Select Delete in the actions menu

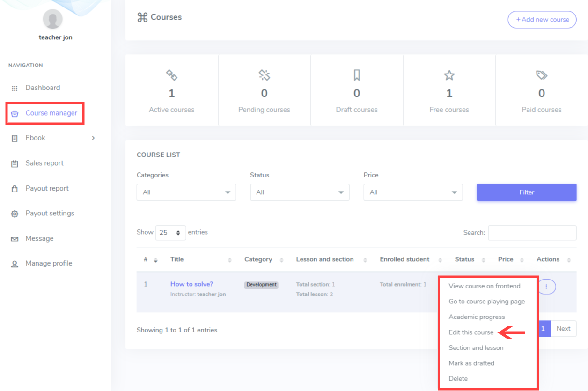point(458,379)
